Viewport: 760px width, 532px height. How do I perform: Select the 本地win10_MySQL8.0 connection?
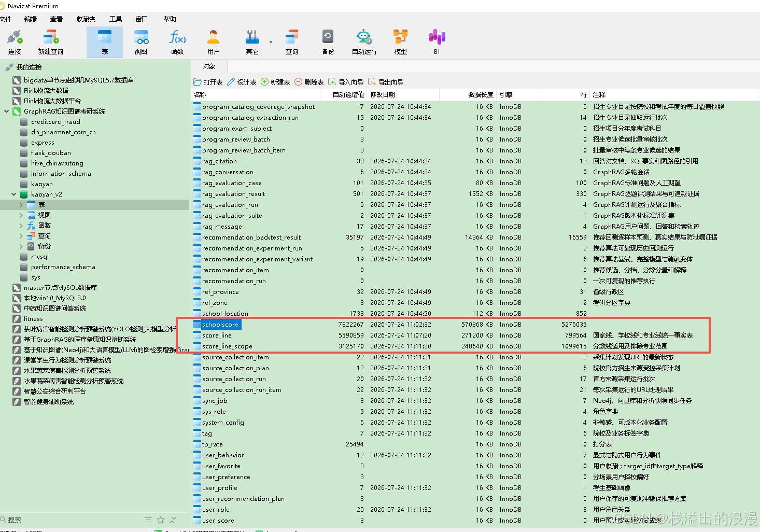(x=54, y=298)
